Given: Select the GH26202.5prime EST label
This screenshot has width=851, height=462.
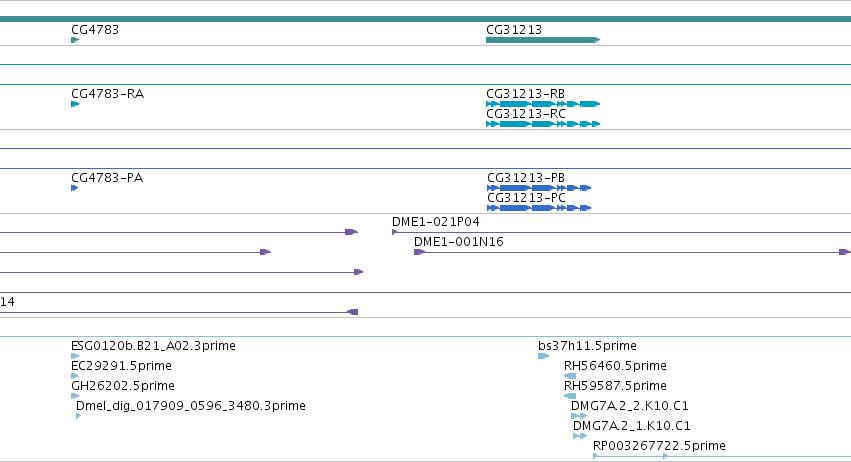Looking at the screenshot, I should click(123, 386).
